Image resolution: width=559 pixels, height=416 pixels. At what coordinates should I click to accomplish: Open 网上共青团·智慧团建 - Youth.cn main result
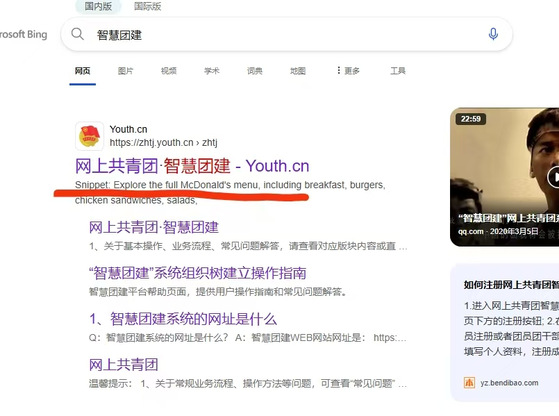(x=192, y=166)
